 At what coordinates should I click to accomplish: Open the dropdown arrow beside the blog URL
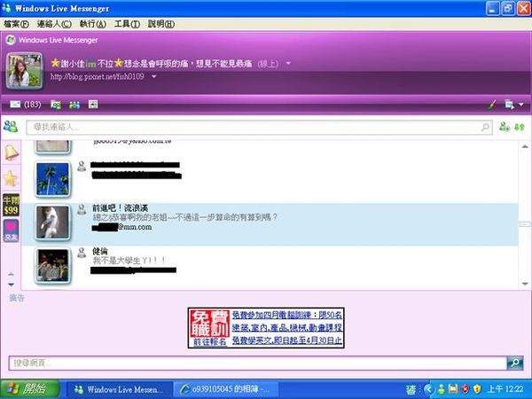(153, 76)
